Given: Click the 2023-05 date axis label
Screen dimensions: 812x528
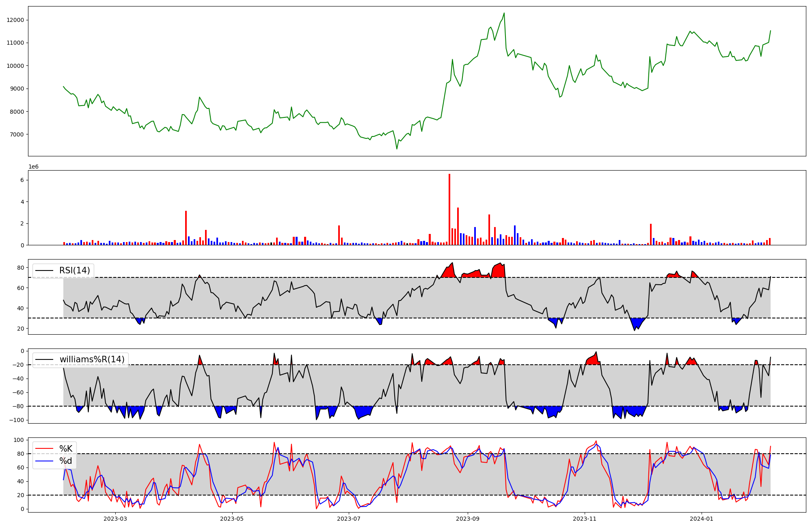Looking at the screenshot, I should click(x=232, y=519).
